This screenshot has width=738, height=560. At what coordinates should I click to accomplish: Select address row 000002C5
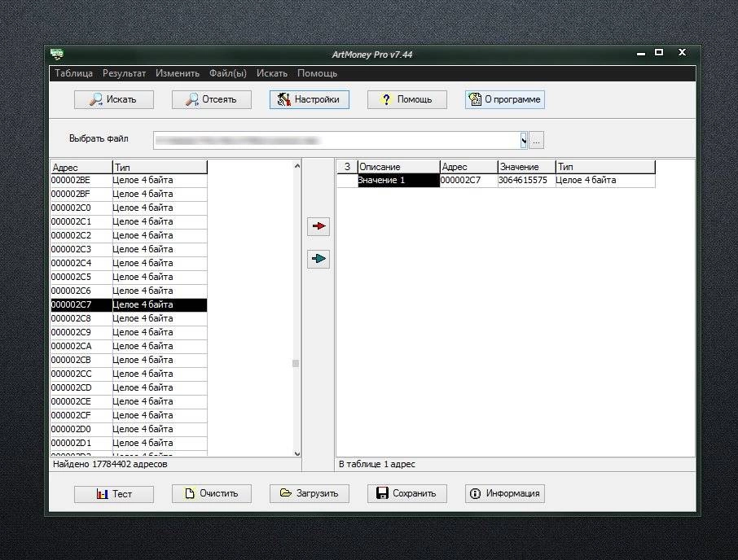(129, 277)
